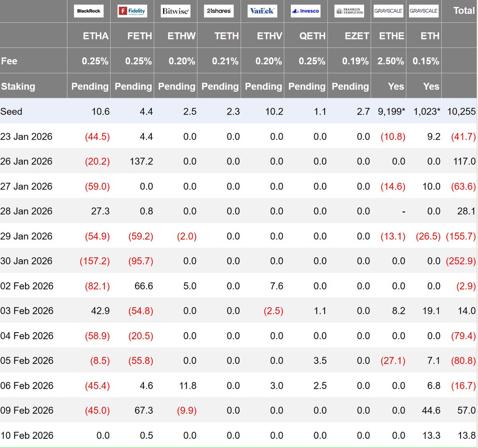Click the (44.5) ETHA outflow value
Viewport: 478px width, 448px height.
tap(97, 137)
